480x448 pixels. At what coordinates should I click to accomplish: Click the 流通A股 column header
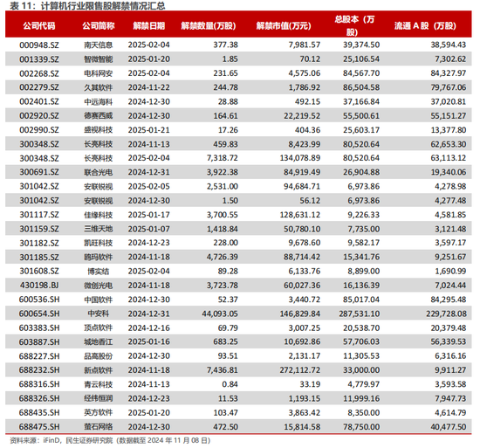point(425,26)
